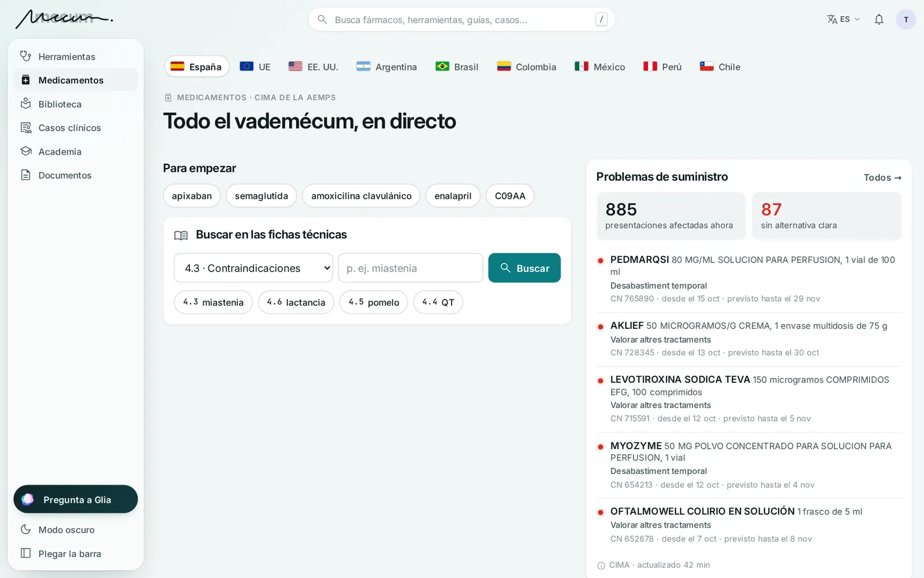924x578 pixels.
Task: Switch to the EE. UU. tab
Action: pyautogui.click(x=314, y=66)
